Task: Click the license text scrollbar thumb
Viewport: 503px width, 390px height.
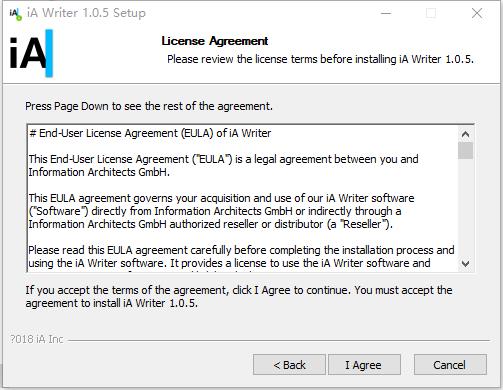Action: coord(465,151)
